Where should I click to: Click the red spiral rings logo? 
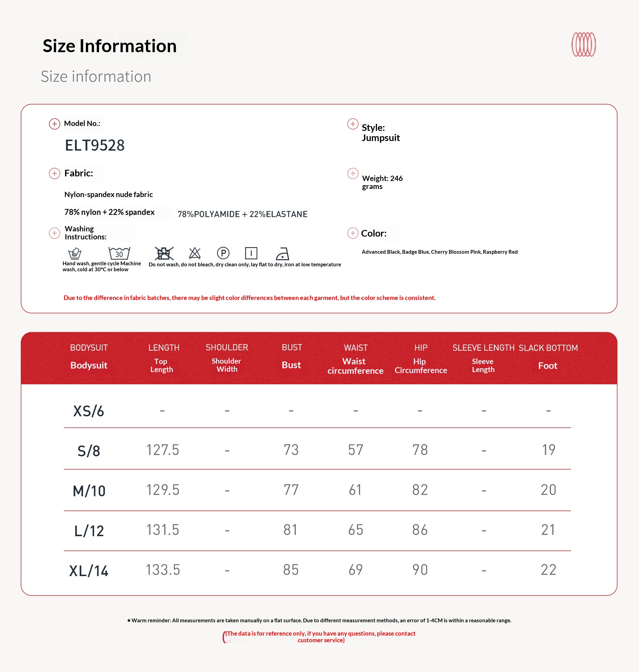[x=583, y=44]
